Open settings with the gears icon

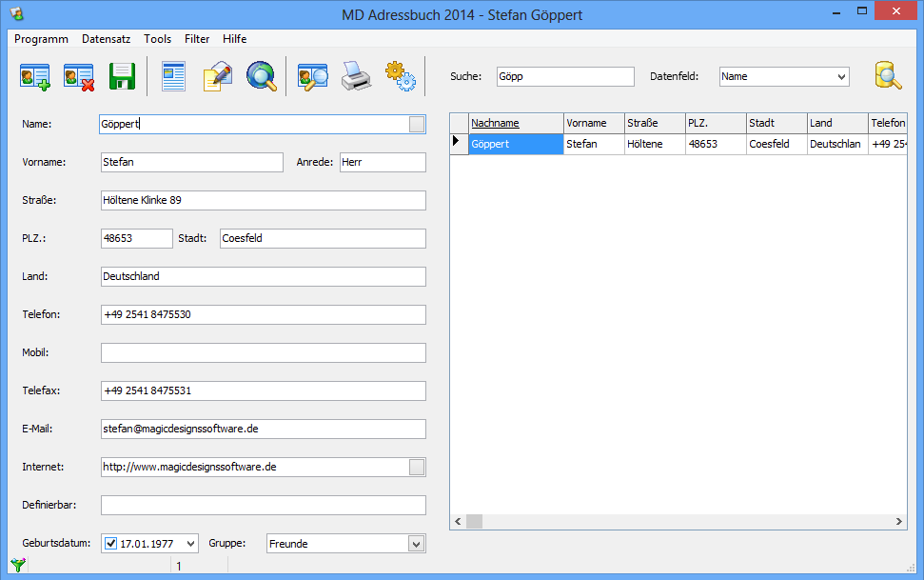click(400, 76)
